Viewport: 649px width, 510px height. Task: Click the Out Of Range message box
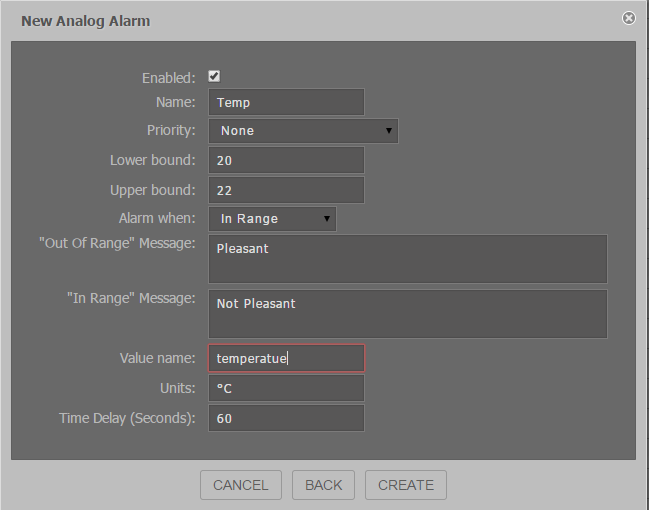408,259
